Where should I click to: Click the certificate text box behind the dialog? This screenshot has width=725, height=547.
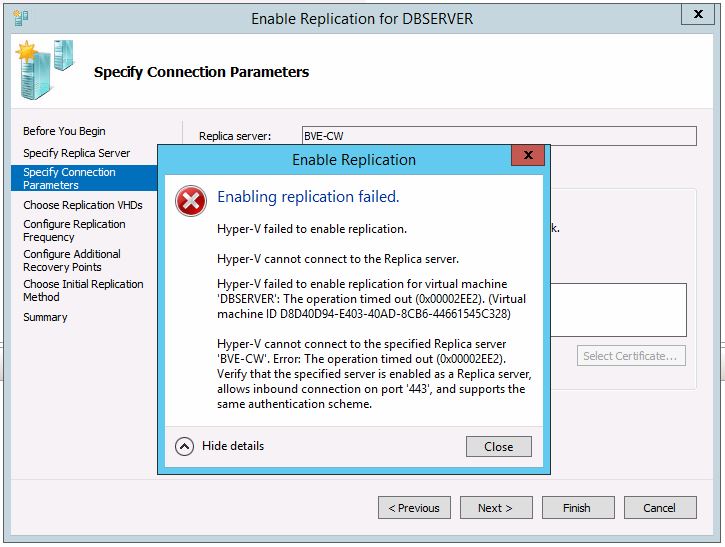618,310
